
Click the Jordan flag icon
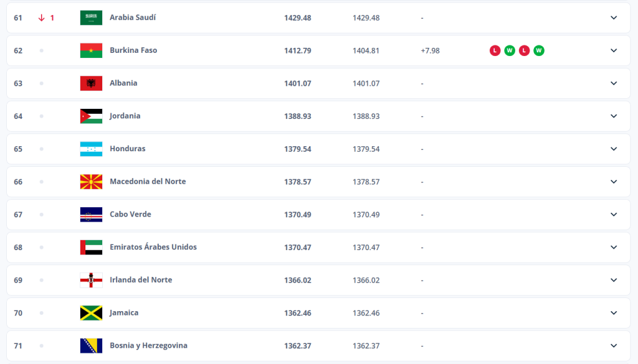pos(91,116)
